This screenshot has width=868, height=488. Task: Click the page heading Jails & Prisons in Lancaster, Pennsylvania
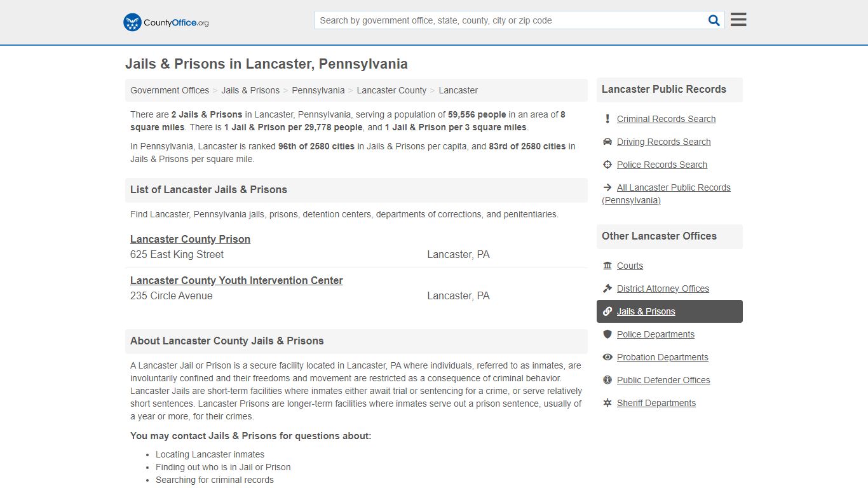tap(266, 64)
